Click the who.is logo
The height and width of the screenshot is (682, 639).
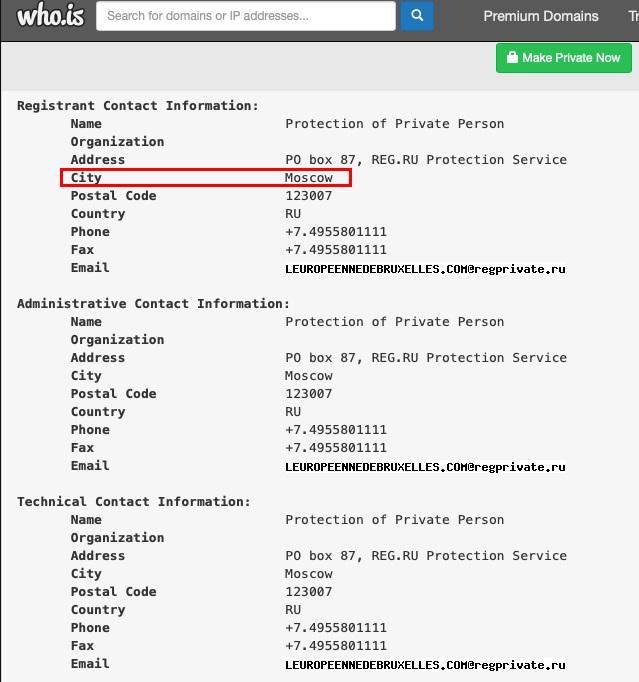[50, 15]
